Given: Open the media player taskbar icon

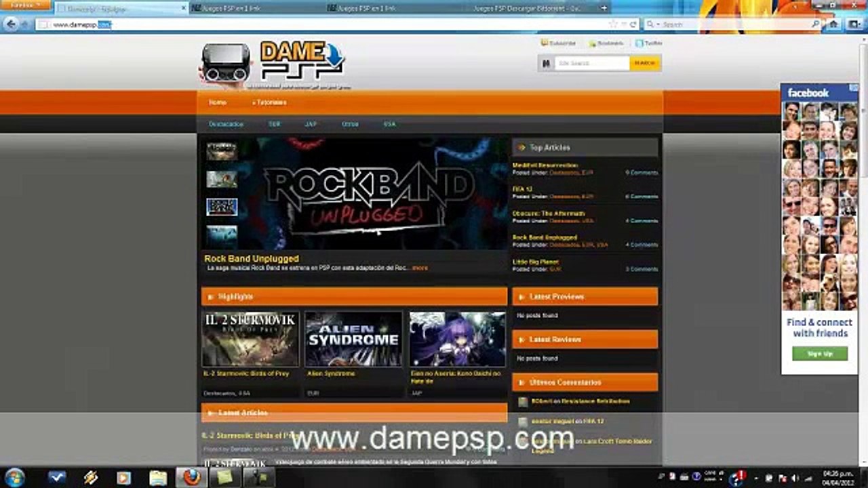Looking at the screenshot, I should tap(123, 477).
